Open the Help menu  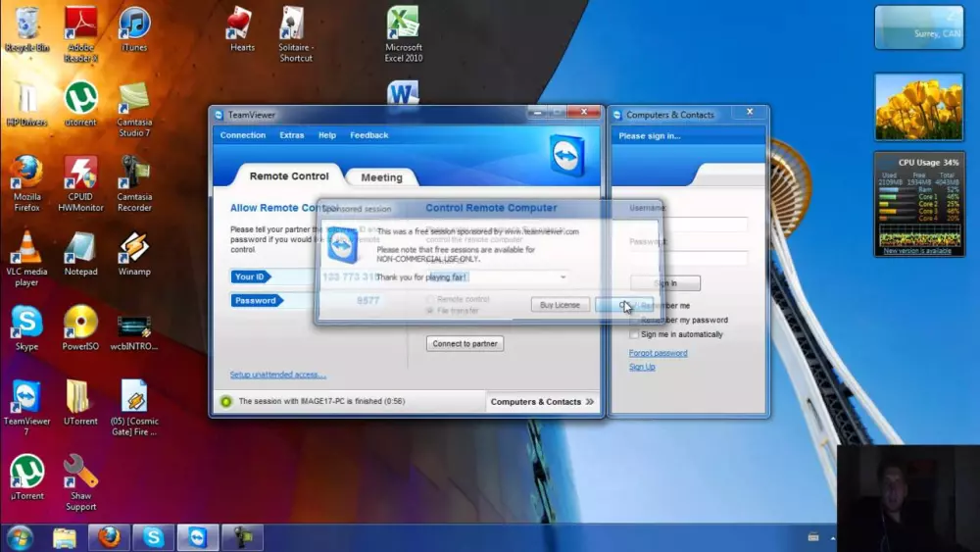(327, 135)
